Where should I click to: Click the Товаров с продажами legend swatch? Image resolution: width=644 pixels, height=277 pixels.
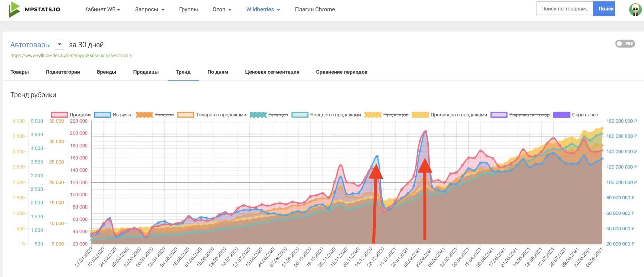pyautogui.click(x=186, y=115)
